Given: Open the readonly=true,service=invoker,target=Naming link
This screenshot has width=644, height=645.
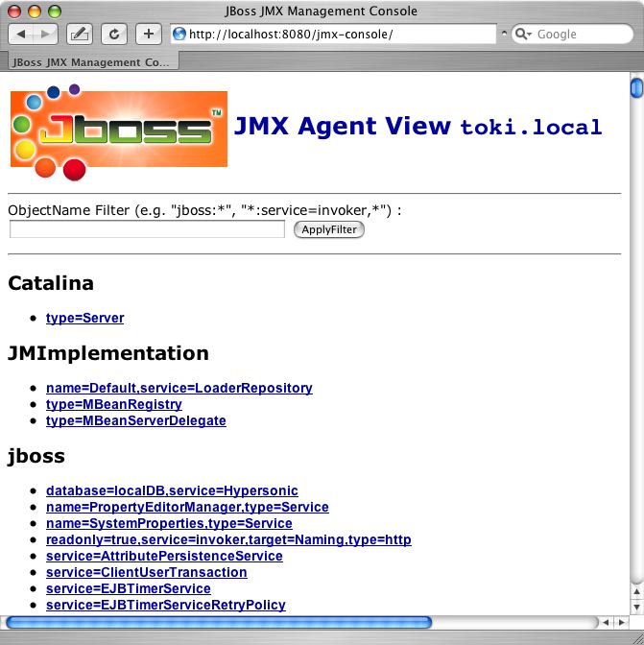Looking at the screenshot, I should tap(228, 539).
